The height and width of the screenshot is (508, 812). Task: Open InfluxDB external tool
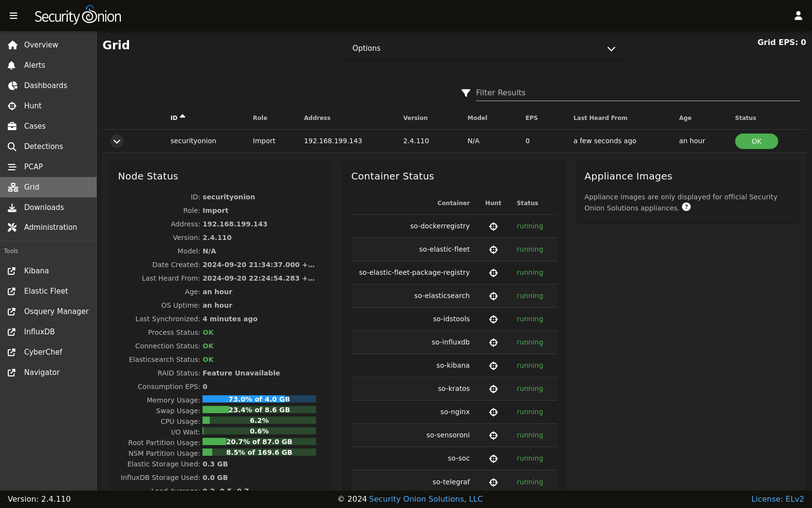48,332
